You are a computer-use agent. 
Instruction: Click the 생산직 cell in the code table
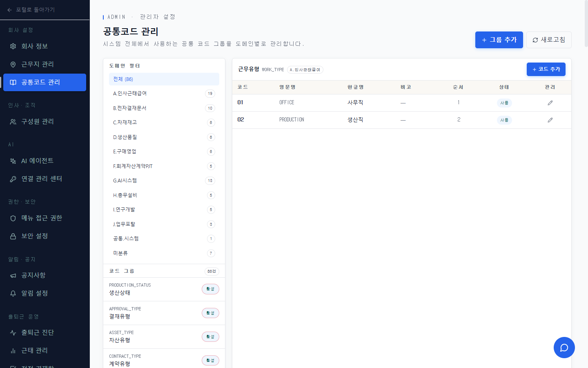[x=355, y=120]
